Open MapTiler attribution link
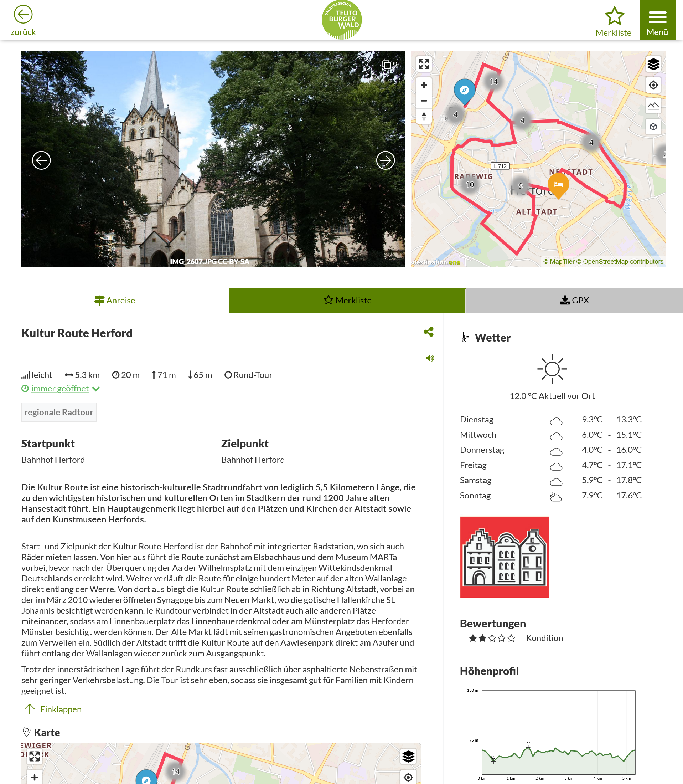Image resolution: width=683 pixels, height=784 pixels. pyautogui.click(x=558, y=262)
